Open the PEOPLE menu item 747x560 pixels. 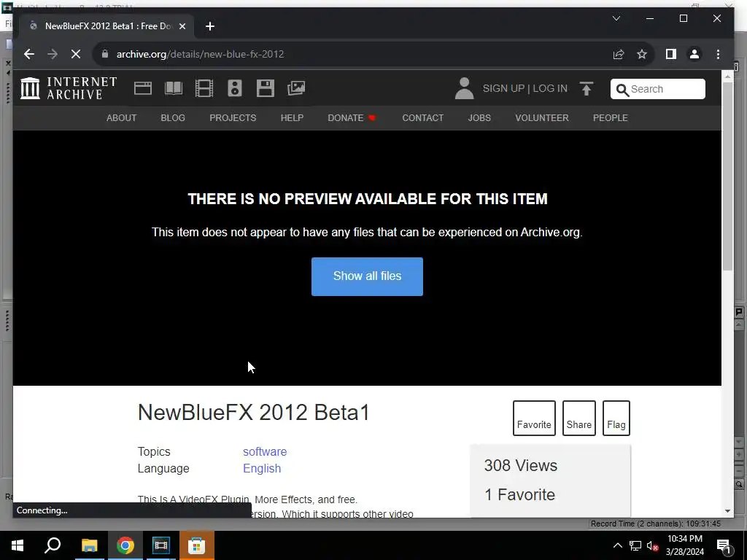611,118
